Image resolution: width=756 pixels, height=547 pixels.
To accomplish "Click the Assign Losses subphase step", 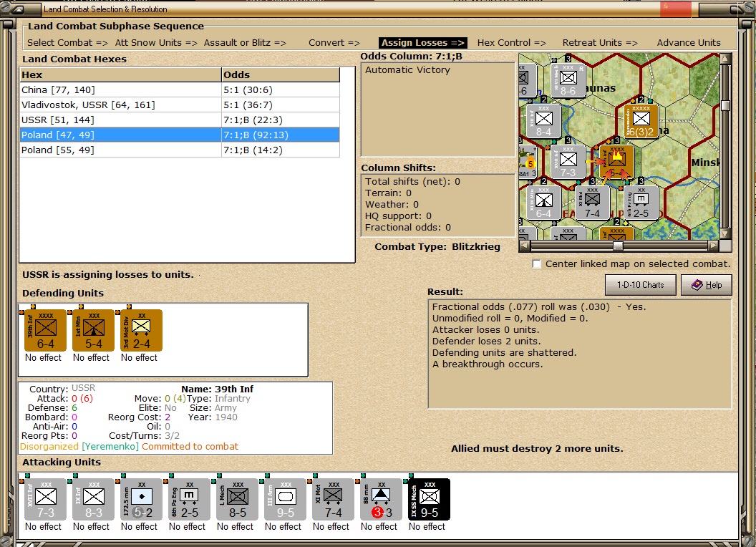I will click(423, 42).
